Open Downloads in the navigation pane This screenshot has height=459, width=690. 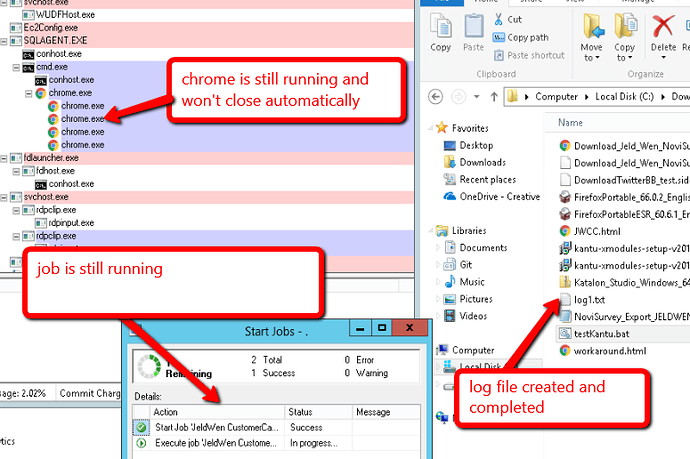[x=482, y=162]
